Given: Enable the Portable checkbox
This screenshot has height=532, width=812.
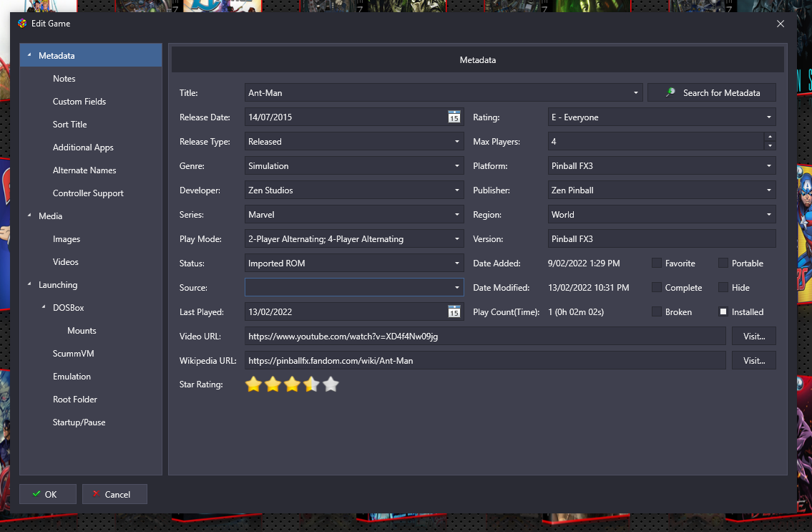Looking at the screenshot, I should click(x=723, y=263).
